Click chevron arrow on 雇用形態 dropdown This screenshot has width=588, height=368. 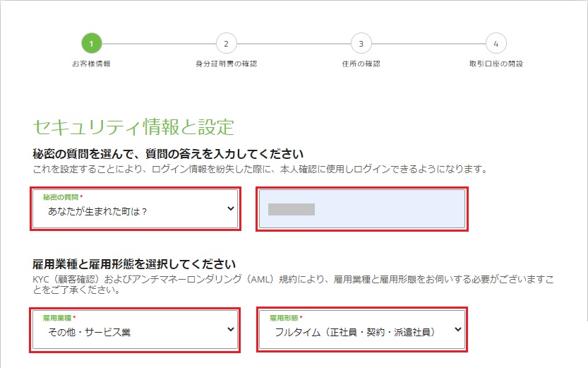pos(458,329)
